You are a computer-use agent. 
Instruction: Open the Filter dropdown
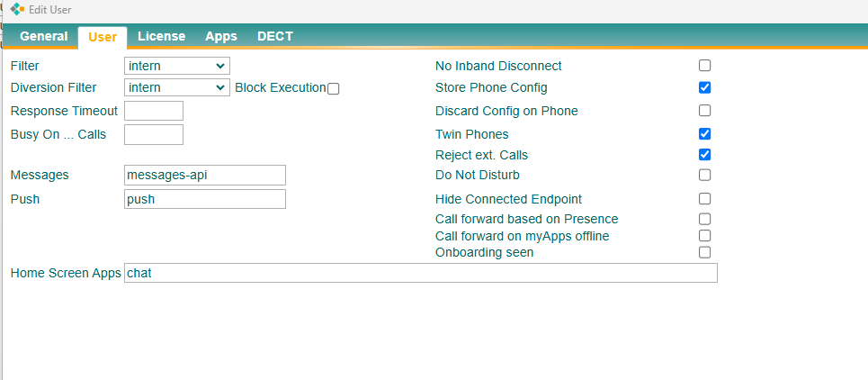pos(177,66)
